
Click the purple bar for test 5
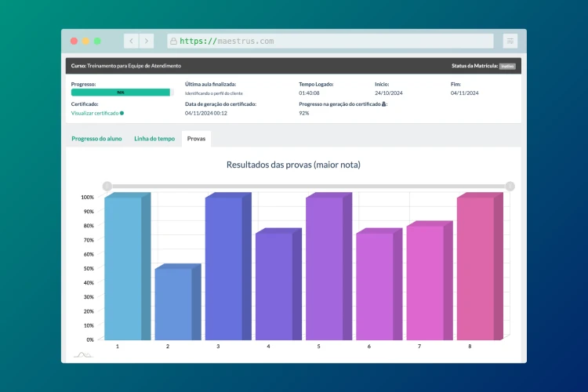tap(324, 268)
